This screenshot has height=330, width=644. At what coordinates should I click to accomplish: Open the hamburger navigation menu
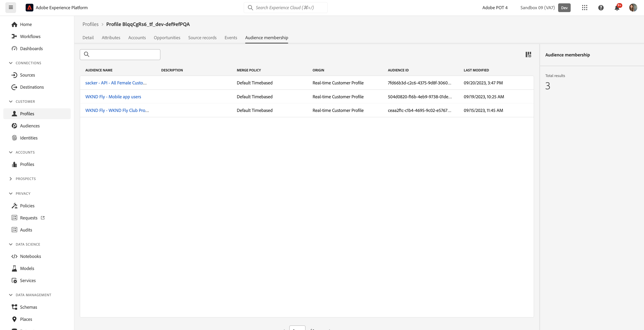(x=11, y=8)
